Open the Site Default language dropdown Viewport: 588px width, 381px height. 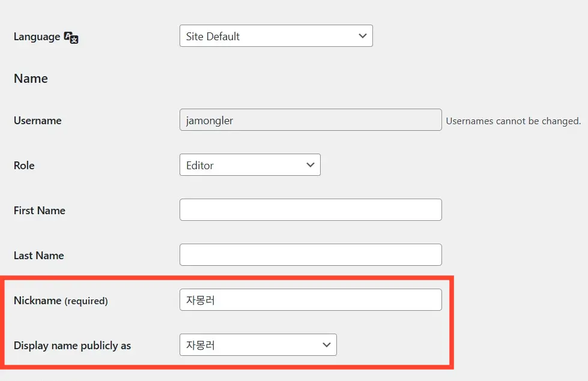pos(276,36)
